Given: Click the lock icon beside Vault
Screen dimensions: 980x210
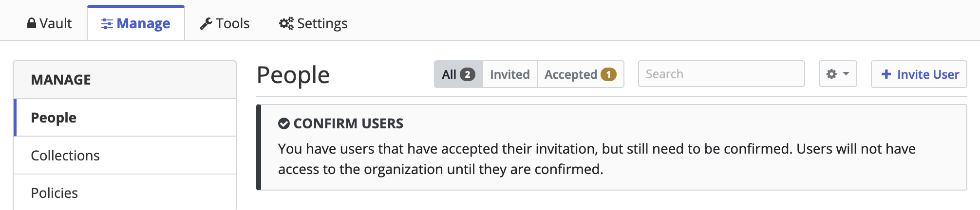Looking at the screenshot, I should [x=32, y=23].
